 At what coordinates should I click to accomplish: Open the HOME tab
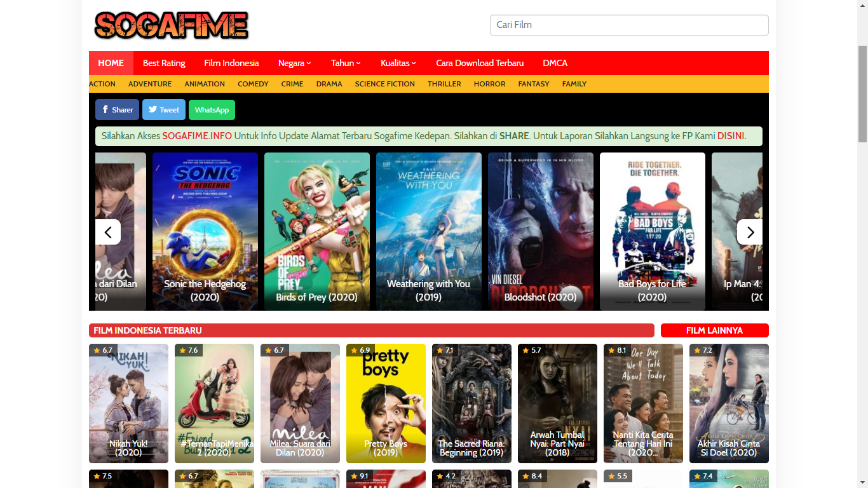[x=111, y=63]
